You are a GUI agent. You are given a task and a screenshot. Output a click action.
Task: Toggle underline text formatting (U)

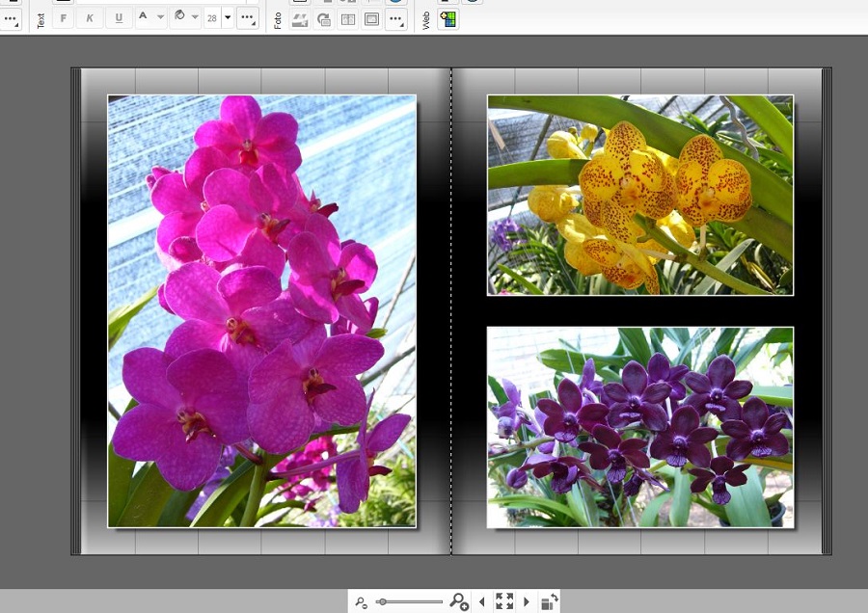[119, 18]
